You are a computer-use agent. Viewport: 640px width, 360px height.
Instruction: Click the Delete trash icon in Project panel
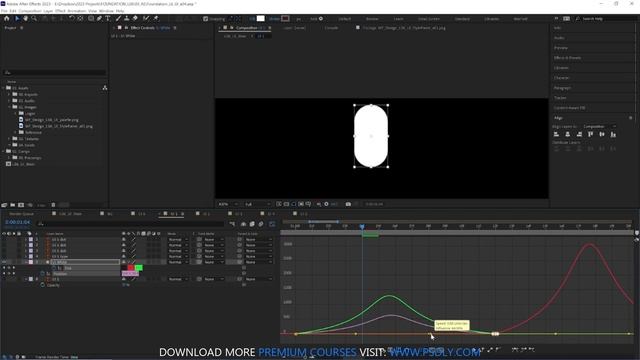coord(53,205)
